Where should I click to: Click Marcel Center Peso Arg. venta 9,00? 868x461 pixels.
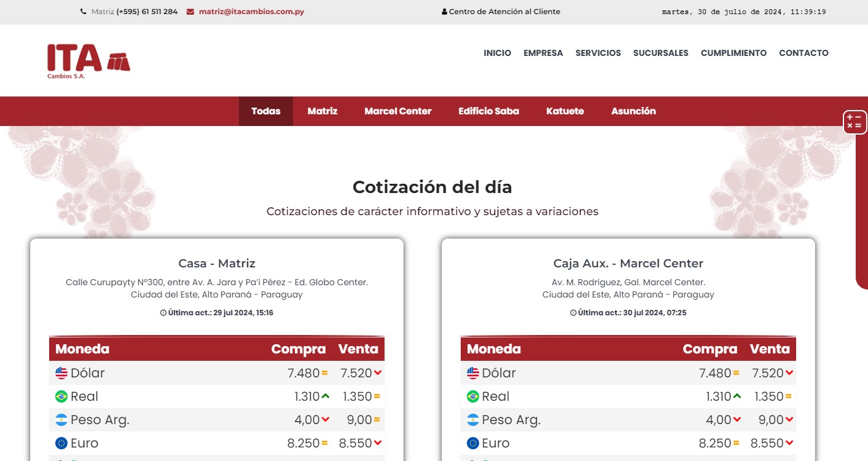pos(771,420)
